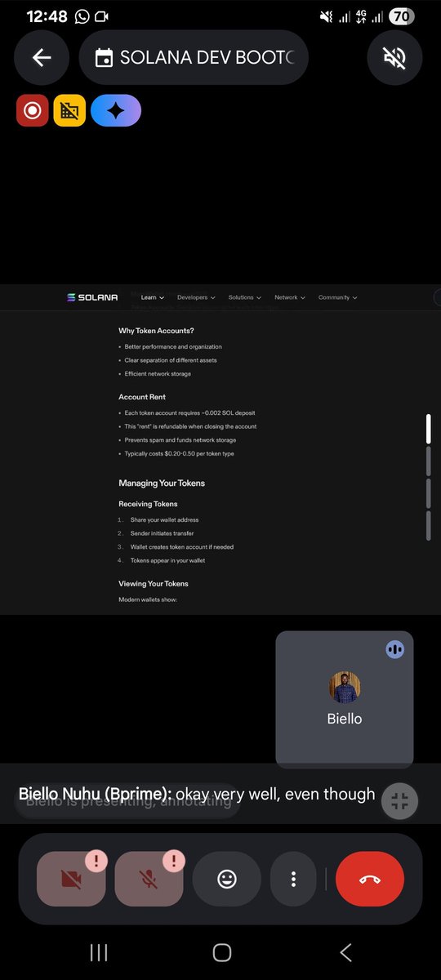The image size is (441, 980).
Task: Open the emoji reactions button
Action: coord(227,879)
